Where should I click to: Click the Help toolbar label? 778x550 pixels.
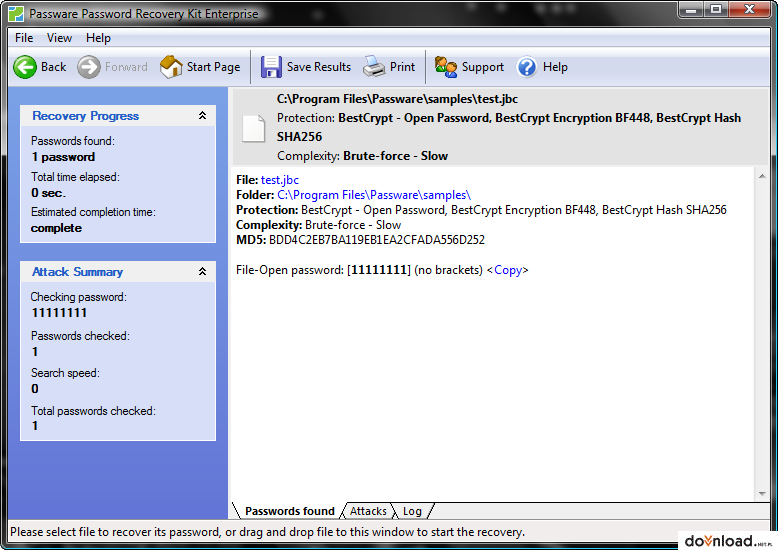555,67
